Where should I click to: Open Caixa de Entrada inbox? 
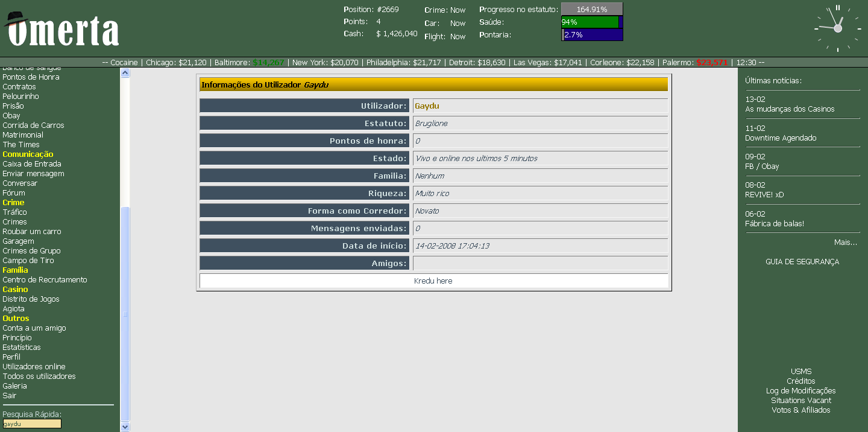[x=31, y=164]
